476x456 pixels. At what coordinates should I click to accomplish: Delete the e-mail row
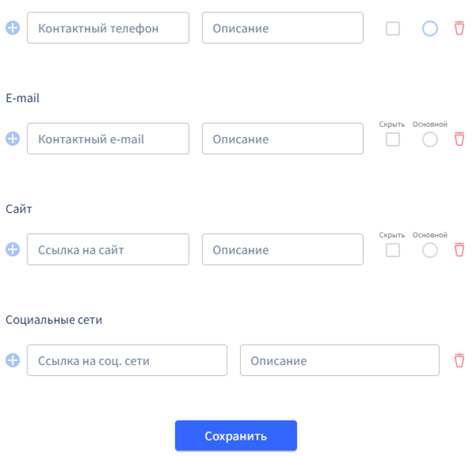(459, 139)
